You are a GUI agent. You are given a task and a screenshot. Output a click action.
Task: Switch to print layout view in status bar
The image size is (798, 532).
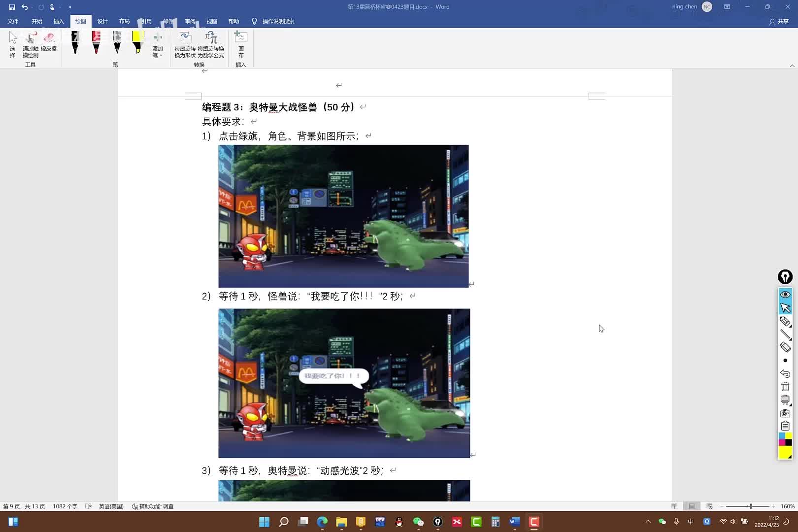pyautogui.click(x=692, y=506)
